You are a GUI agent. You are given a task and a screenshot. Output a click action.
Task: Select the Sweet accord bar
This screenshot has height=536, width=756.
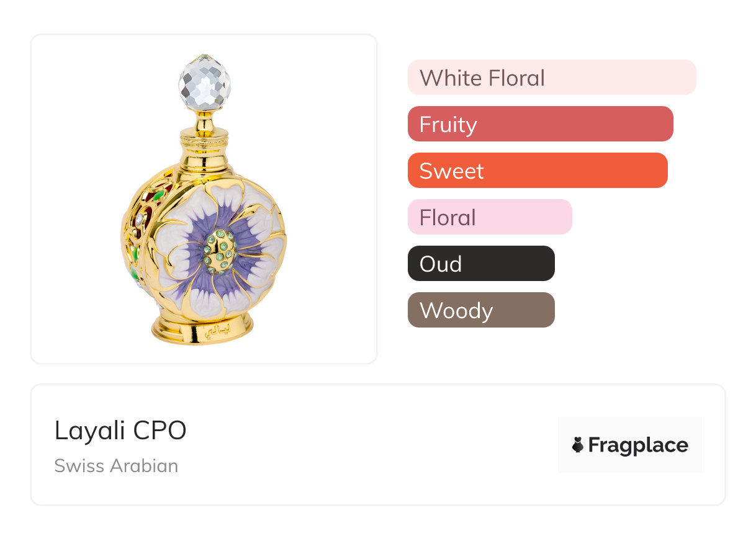537,171
